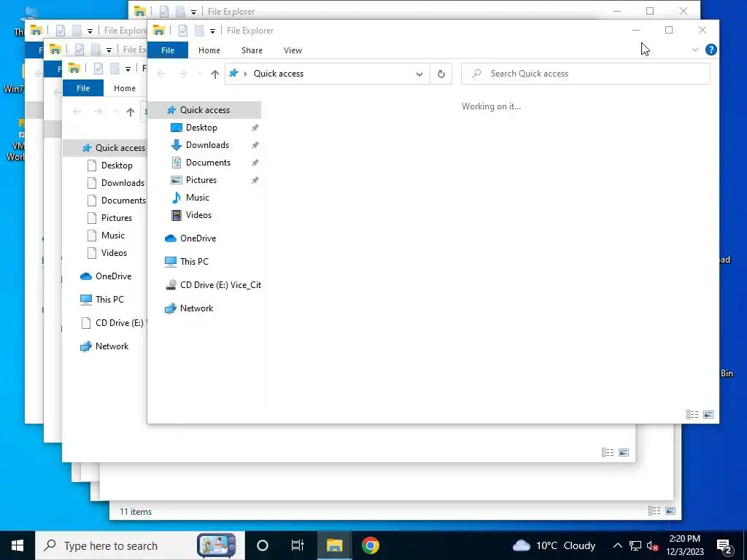Open CD Drive (E:) Vice_Cit in front pane

[x=220, y=285]
